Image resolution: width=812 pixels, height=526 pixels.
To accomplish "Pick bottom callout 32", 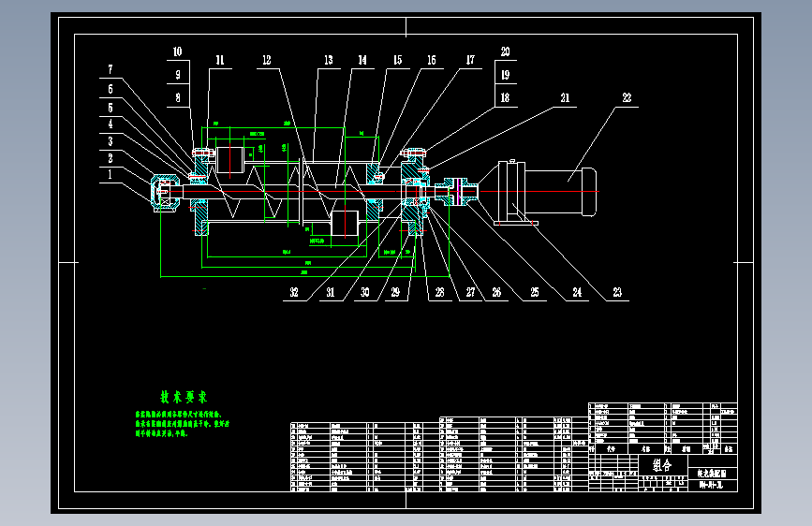I will click(294, 293).
